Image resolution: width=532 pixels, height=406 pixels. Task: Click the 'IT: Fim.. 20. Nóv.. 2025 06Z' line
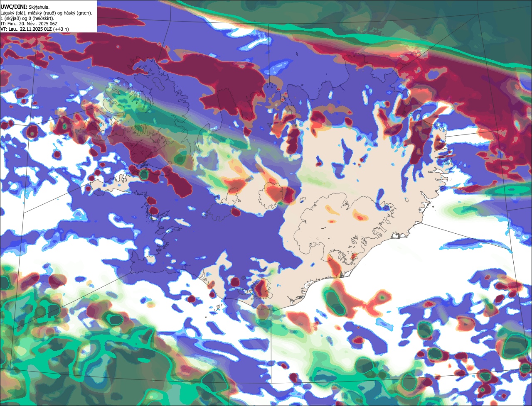29,24
